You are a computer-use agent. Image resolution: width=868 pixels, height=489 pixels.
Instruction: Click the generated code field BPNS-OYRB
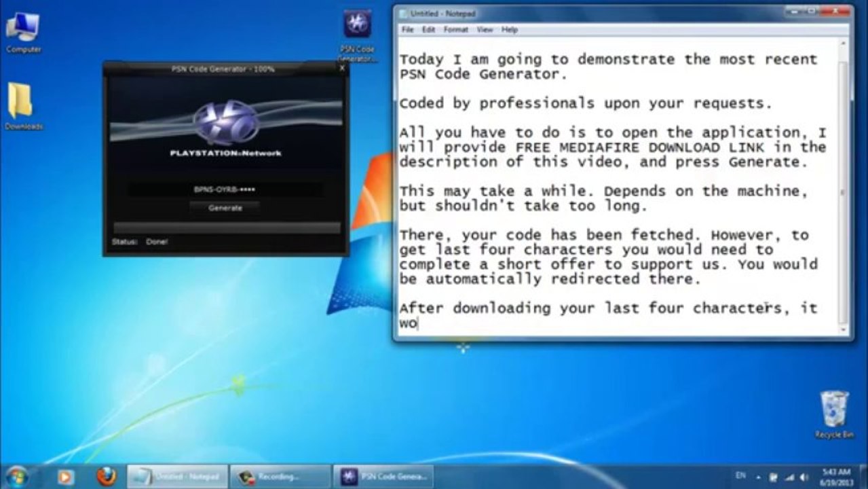pyautogui.click(x=225, y=190)
